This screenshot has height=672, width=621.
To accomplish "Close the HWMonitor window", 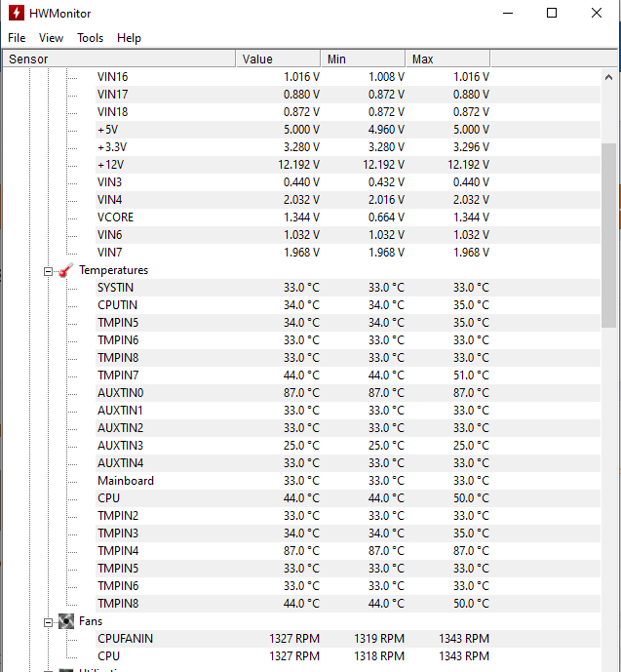I will point(597,14).
